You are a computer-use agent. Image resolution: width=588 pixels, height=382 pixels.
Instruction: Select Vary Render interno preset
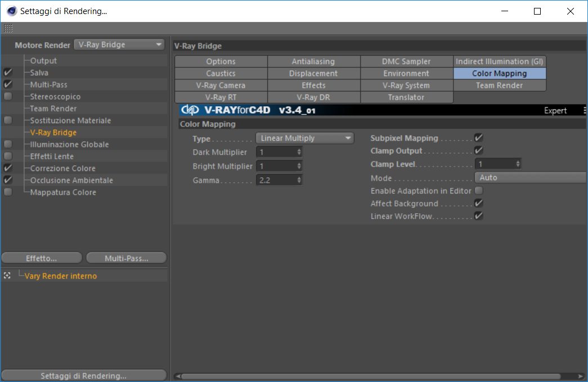[x=61, y=276]
